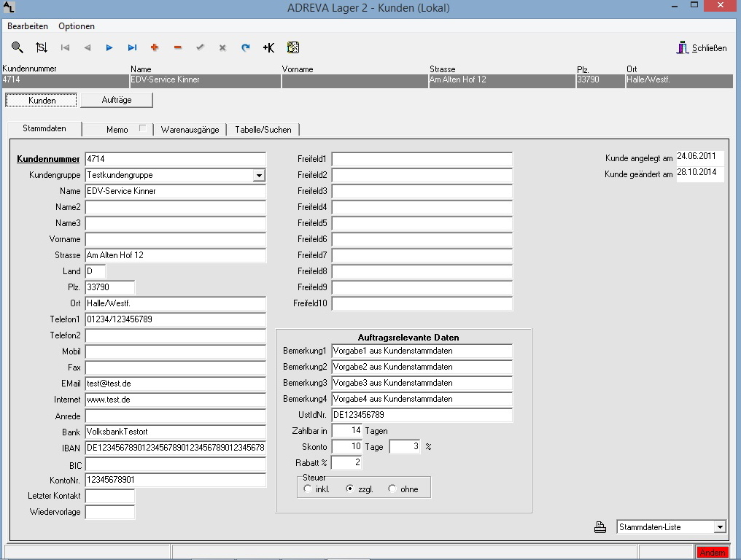Expand the Kundengruppe dropdown

(x=259, y=175)
